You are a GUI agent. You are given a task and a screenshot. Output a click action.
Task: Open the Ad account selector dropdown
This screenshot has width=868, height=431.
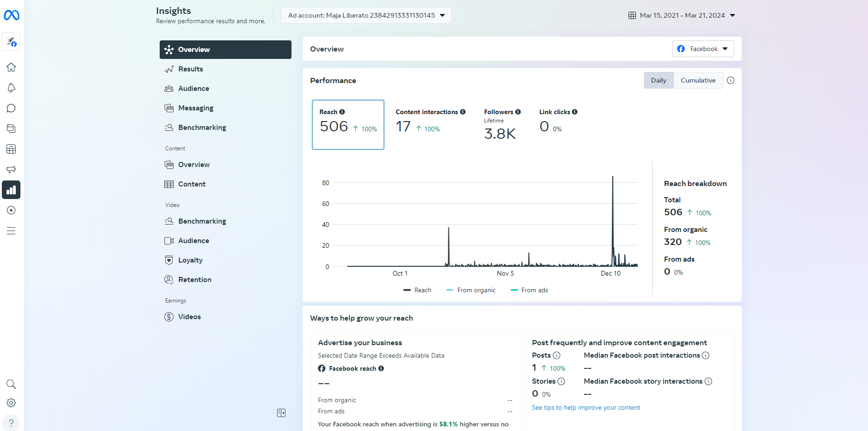click(366, 15)
